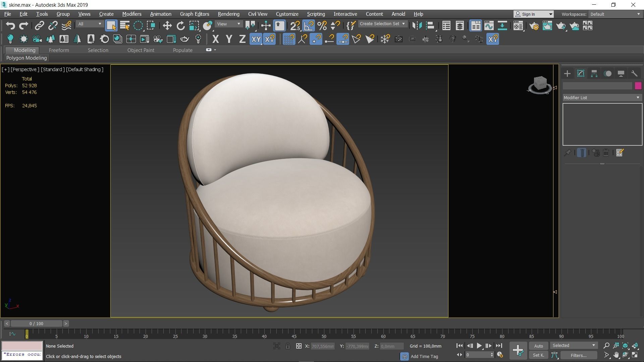Open the Workspaces Default dropdown

point(615,14)
